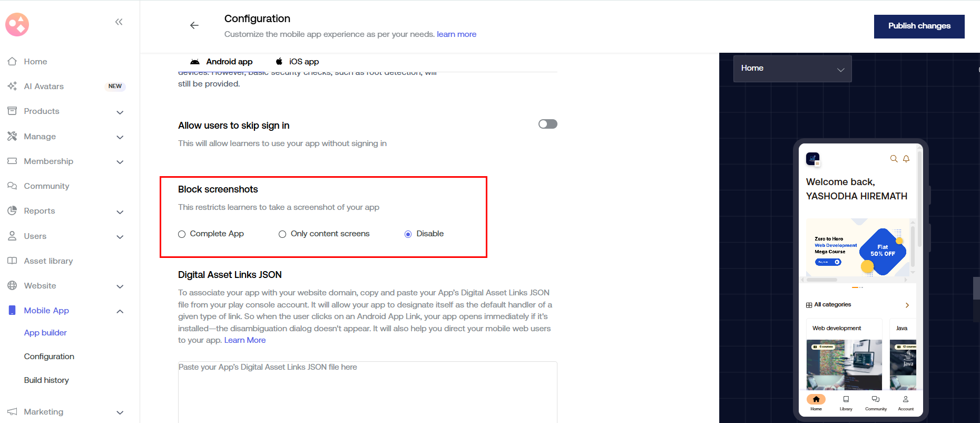980x423 pixels.
Task: Expand the Products sidebar menu
Action: click(x=120, y=112)
